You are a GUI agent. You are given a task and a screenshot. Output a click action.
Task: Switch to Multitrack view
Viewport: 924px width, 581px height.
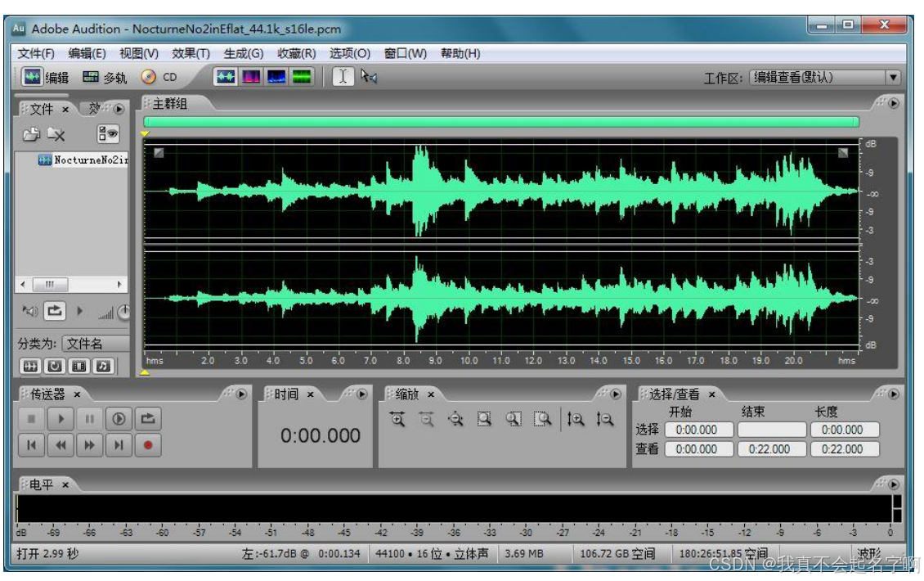point(105,77)
